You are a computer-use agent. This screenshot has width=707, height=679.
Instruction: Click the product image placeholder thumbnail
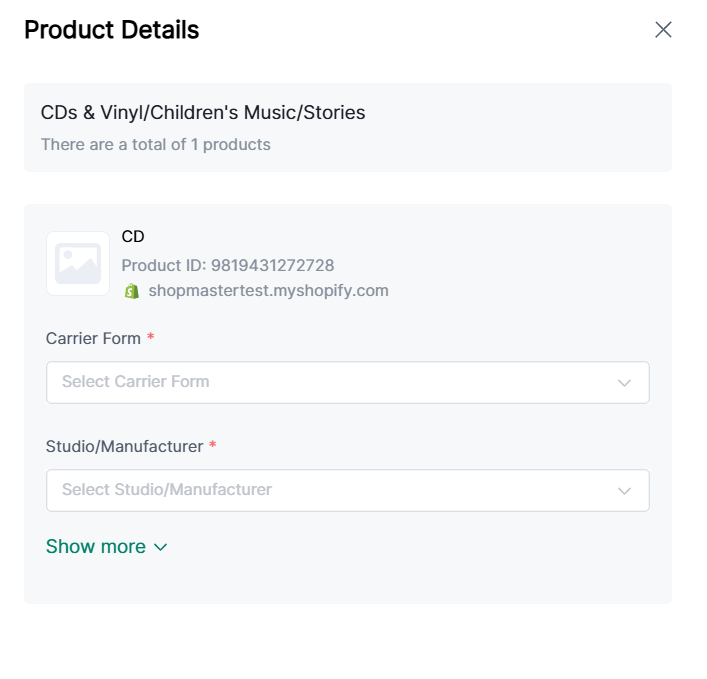click(x=78, y=264)
